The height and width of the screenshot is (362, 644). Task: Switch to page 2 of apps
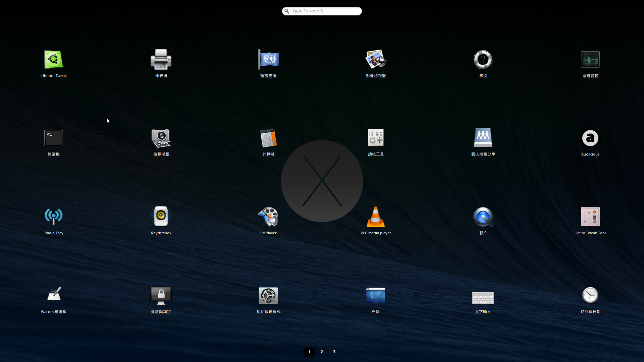322,352
